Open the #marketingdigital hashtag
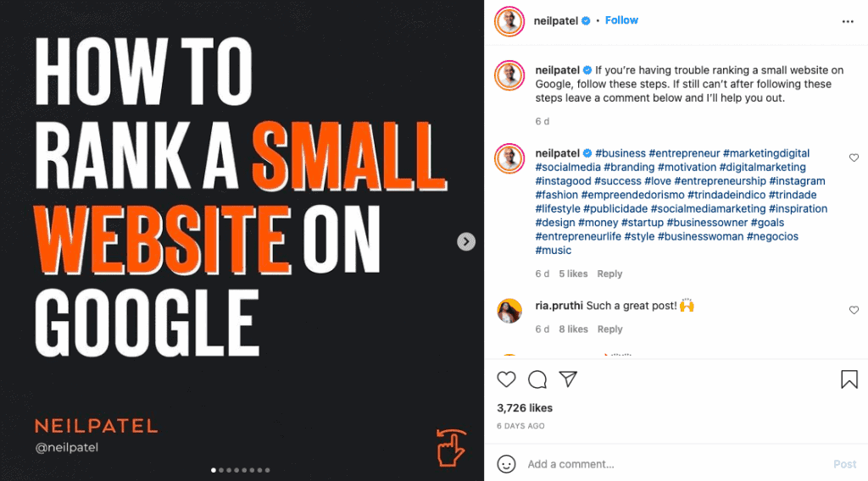This screenshot has width=868, height=481. pos(765,153)
